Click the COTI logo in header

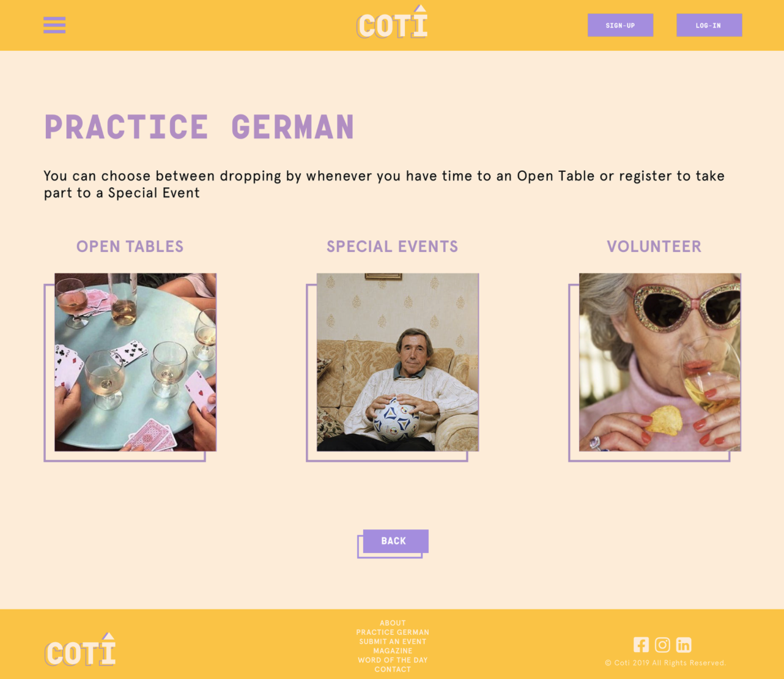392,23
